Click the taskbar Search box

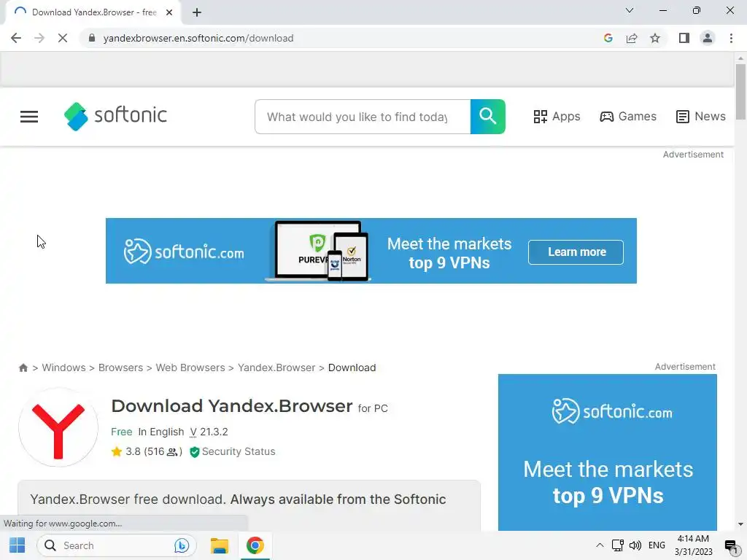[117, 545]
